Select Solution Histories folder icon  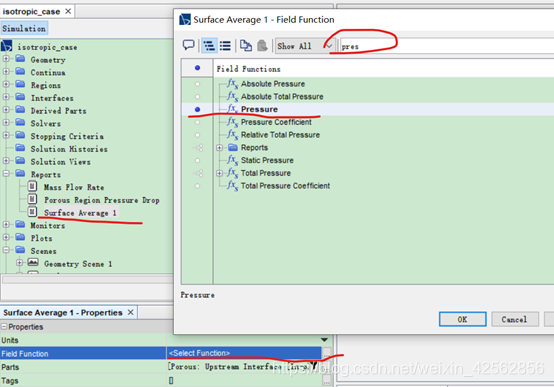pos(20,148)
